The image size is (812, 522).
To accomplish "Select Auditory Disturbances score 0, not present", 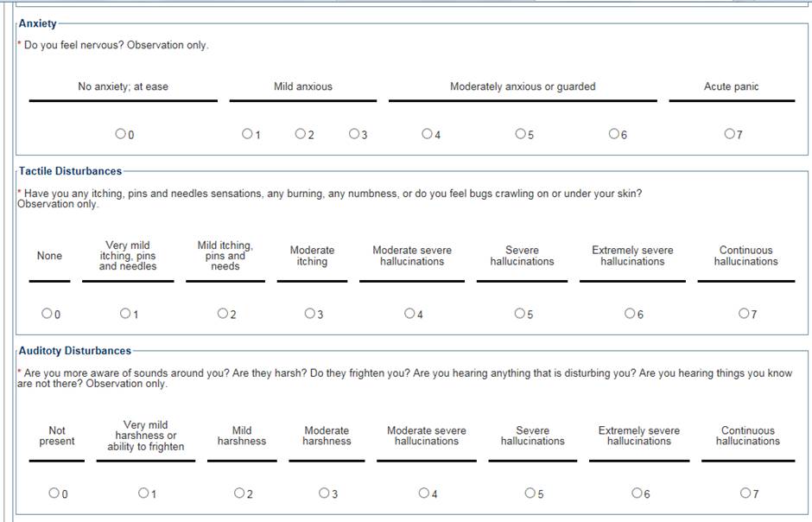I will [x=54, y=493].
